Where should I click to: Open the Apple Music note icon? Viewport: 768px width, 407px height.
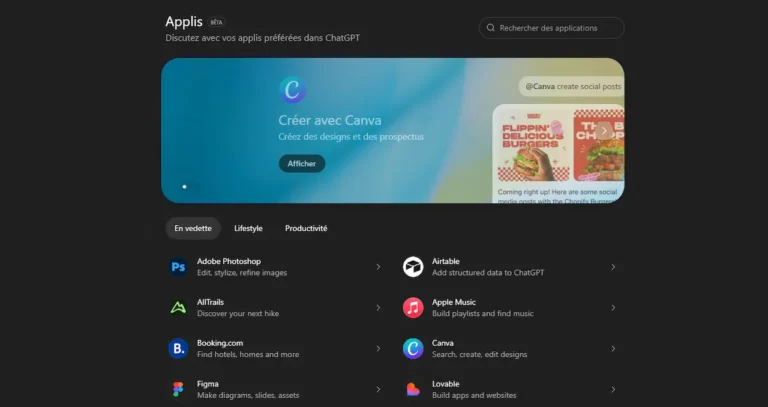point(413,308)
